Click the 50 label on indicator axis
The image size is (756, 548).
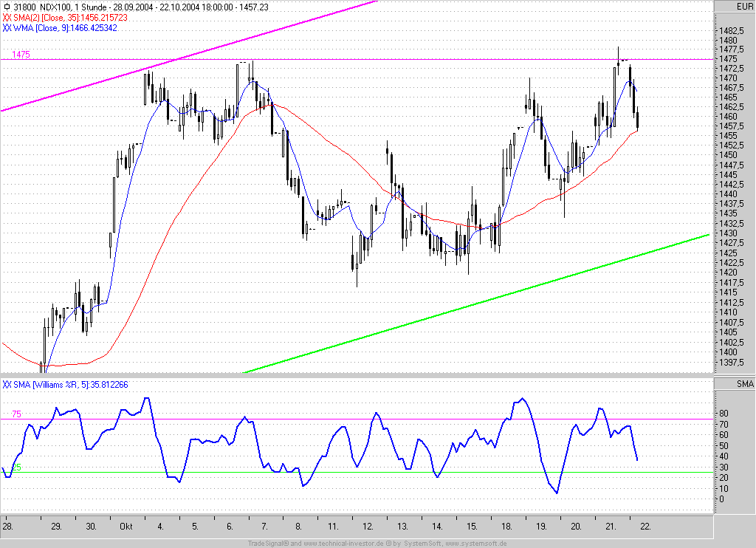click(724, 446)
